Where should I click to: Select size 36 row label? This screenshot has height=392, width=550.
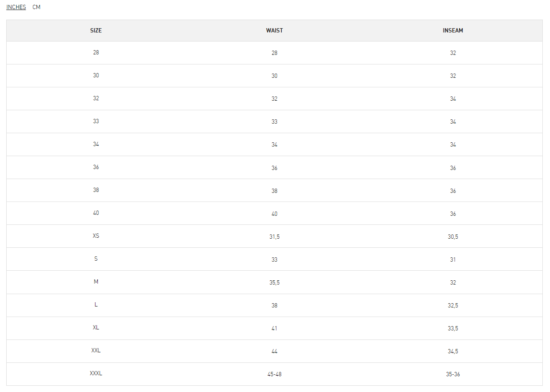tap(96, 167)
